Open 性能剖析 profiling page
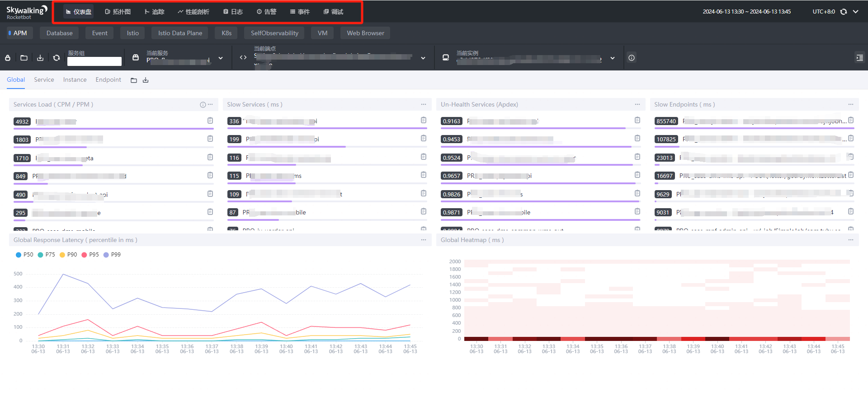Screen dimensions: 868x415 click(x=193, y=12)
